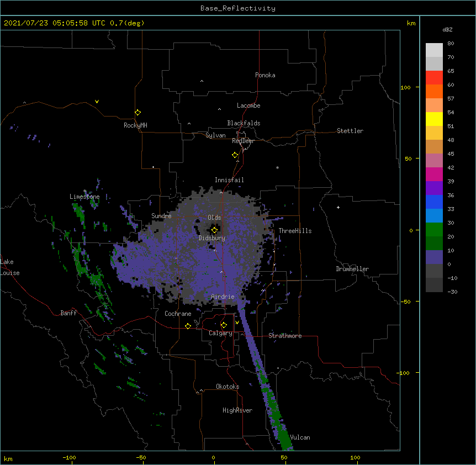This screenshot has height=465, width=476.
Task: Click the Cochrane town label
Action: coord(178,314)
